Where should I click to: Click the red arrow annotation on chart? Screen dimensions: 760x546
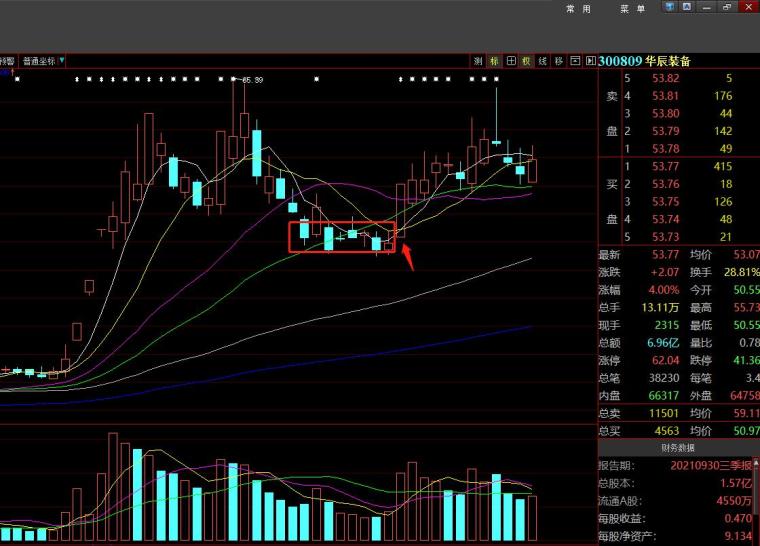pos(406,256)
